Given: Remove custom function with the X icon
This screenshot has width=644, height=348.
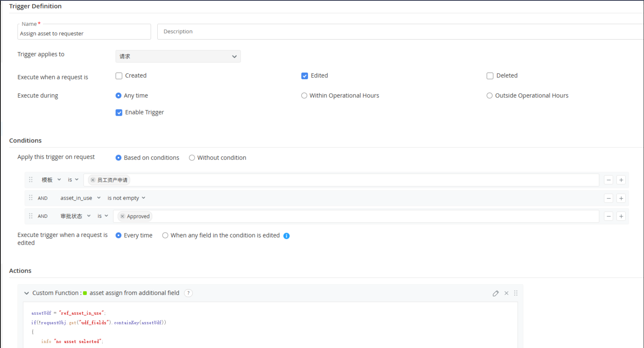Looking at the screenshot, I should coord(506,293).
